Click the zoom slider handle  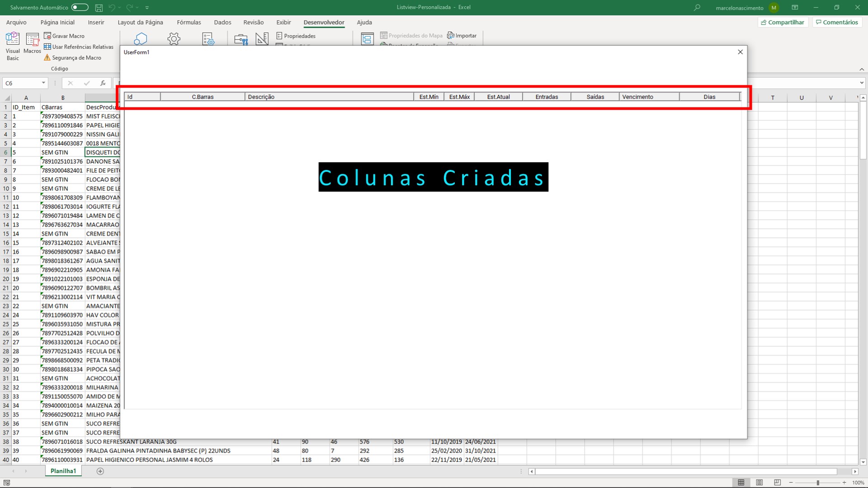point(817,483)
